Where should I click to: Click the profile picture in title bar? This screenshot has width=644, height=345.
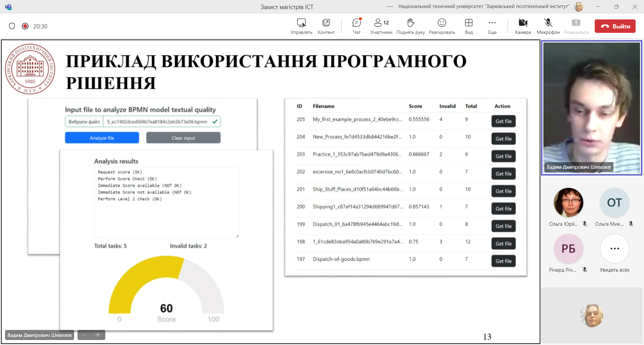tap(579, 7)
